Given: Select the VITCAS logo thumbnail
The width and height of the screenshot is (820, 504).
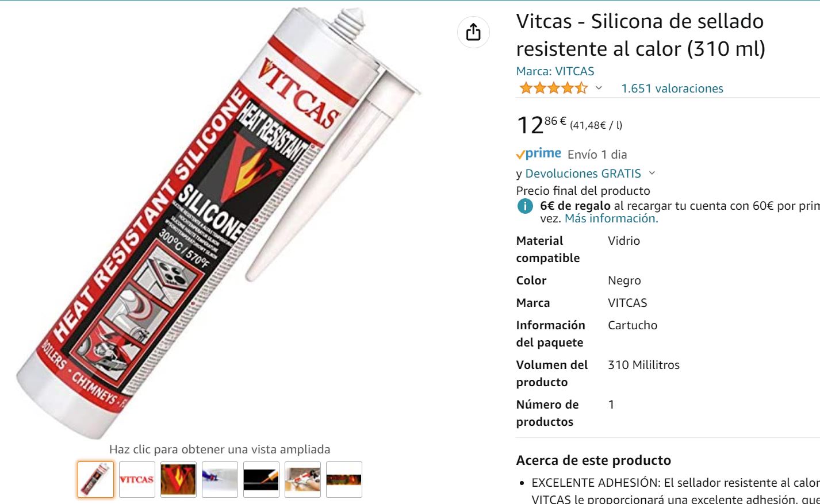Looking at the screenshot, I should point(137,479).
